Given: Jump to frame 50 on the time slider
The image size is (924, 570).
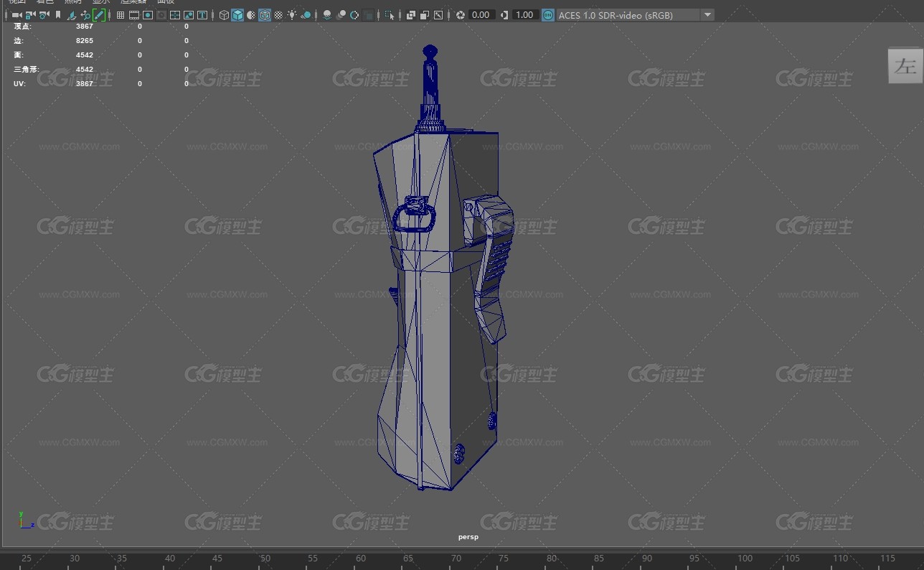Looking at the screenshot, I should 265,559.
